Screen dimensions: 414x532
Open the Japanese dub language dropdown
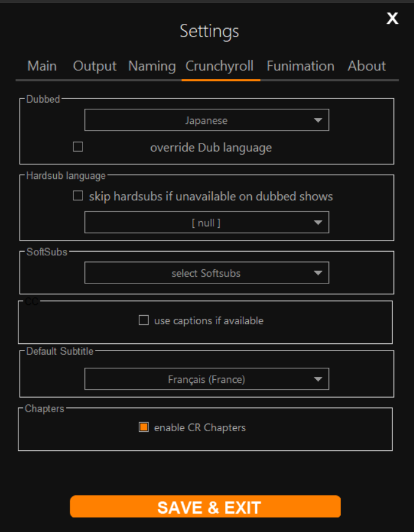coord(207,120)
